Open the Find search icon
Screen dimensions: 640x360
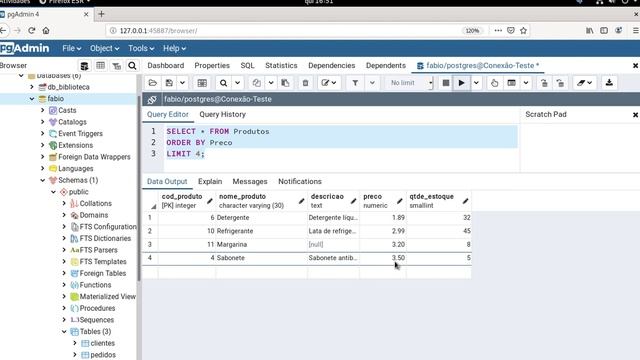tap(223, 83)
